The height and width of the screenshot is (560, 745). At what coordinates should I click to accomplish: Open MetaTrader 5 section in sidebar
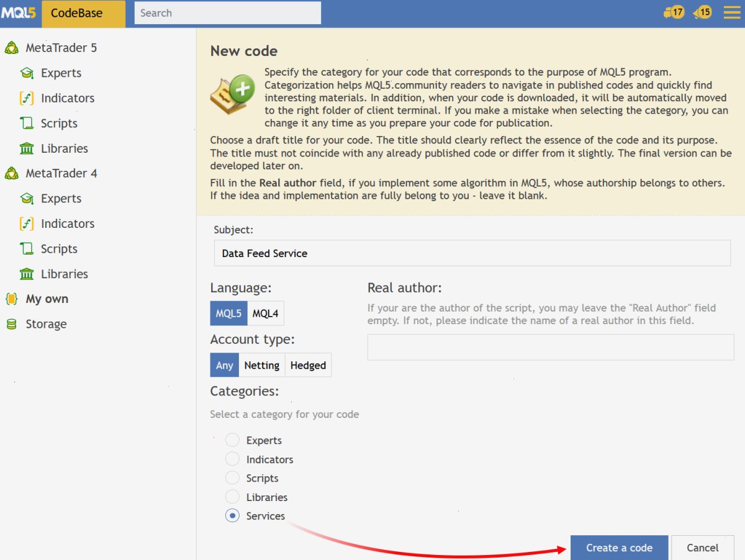(x=61, y=48)
